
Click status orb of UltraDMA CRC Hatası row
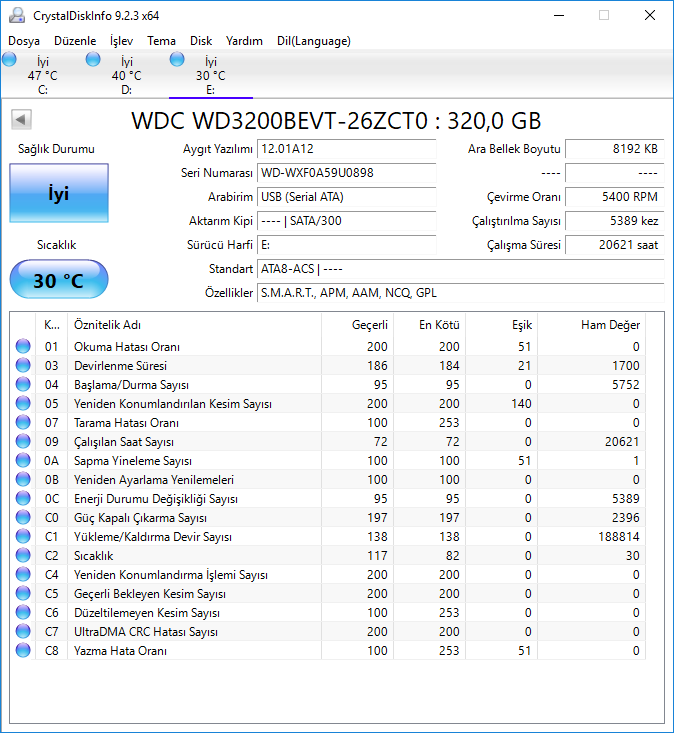coord(23,631)
